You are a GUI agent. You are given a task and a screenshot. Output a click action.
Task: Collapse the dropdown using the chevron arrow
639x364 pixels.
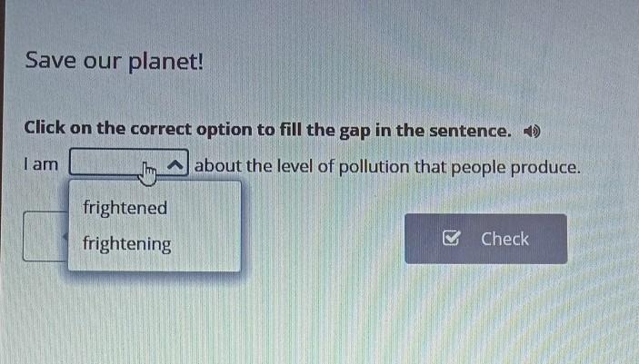(175, 164)
